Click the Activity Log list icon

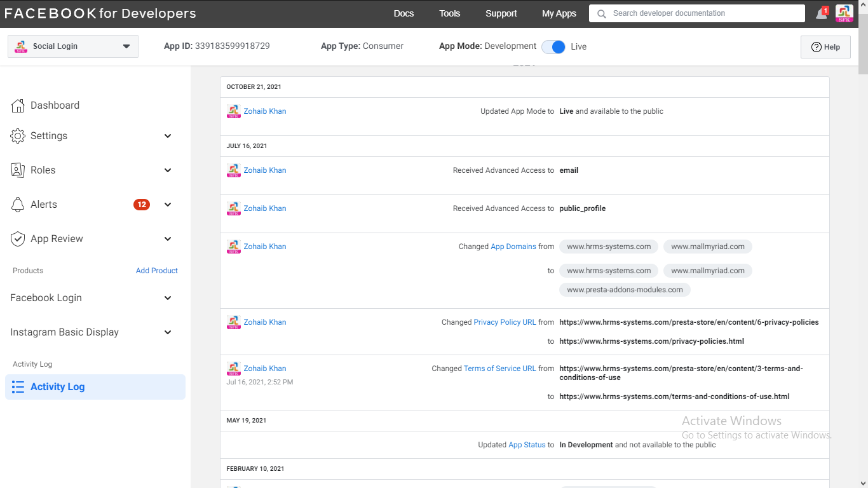coord(18,387)
